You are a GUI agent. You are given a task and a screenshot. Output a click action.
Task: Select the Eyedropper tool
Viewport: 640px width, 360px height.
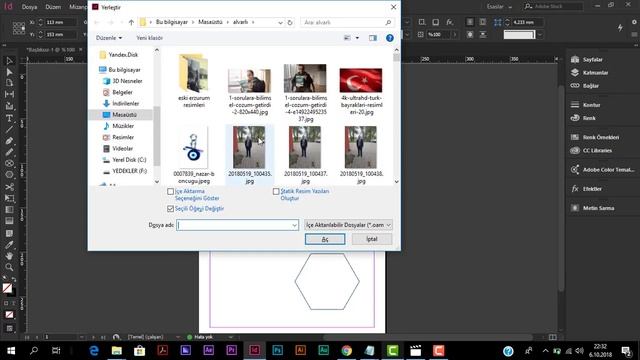[9, 245]
